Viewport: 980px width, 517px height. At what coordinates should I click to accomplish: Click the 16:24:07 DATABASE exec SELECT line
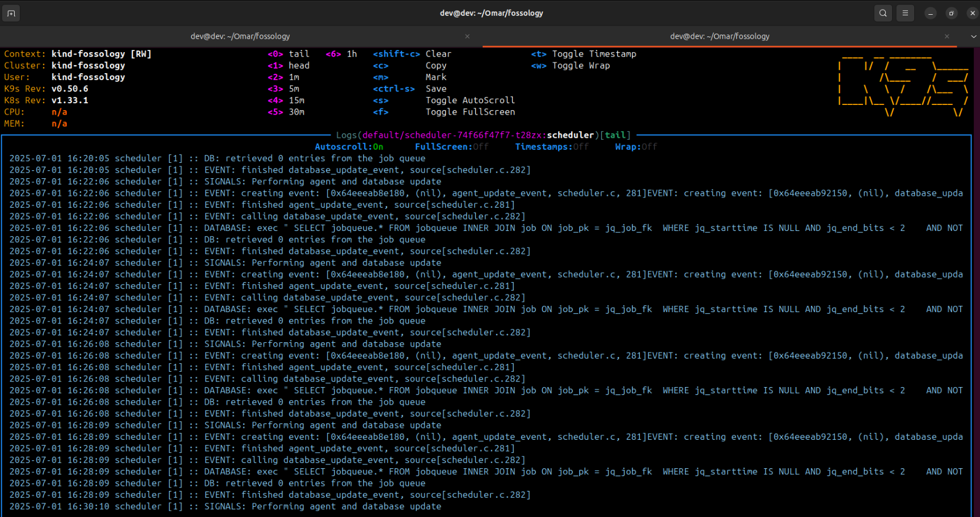tap(486, 309)
